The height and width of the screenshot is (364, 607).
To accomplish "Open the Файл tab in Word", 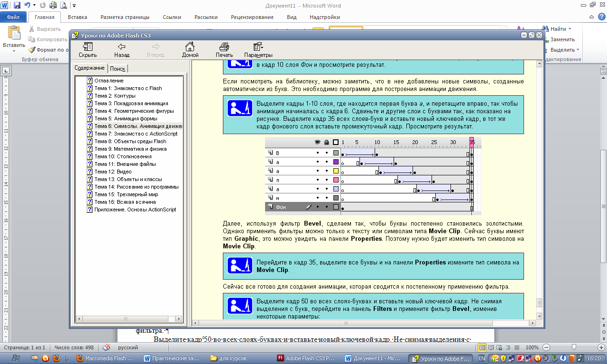I will 13,17.
